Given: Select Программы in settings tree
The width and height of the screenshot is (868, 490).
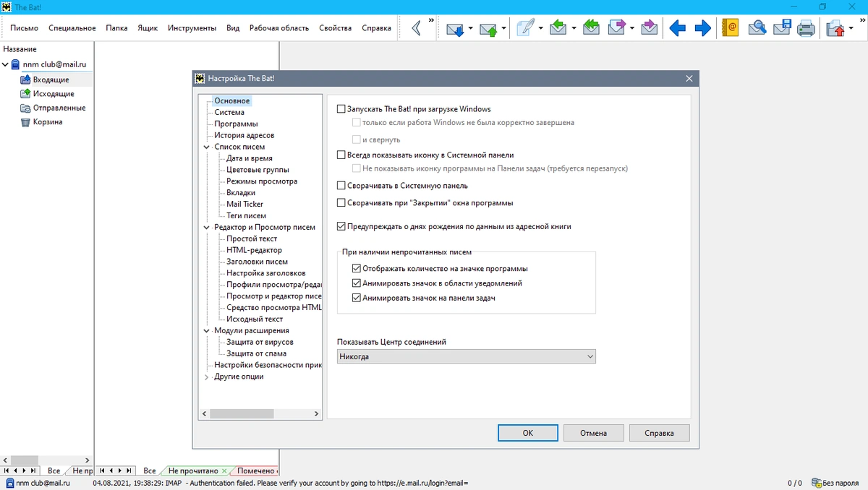Looking at the screenshot, I should pos(236,124).
